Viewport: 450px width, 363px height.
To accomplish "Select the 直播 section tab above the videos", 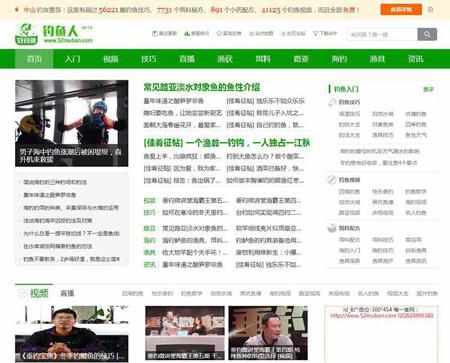I will 67,293.
